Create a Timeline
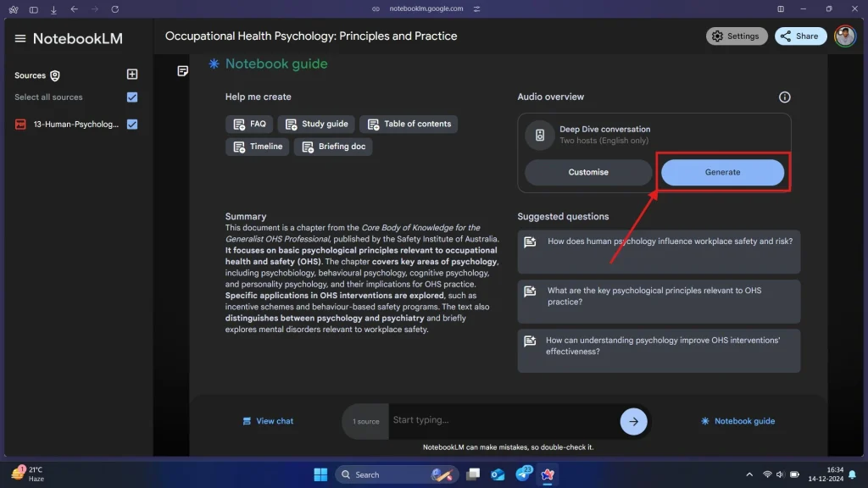This screenshot has height=488, width=868. click(x=258, y=147)
